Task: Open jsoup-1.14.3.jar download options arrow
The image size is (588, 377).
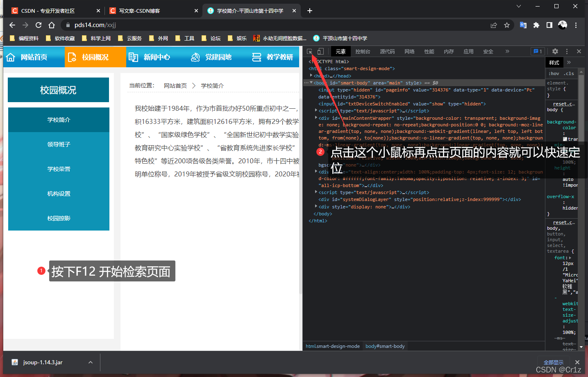Action: pyautogui.click(x=91, y=362)
